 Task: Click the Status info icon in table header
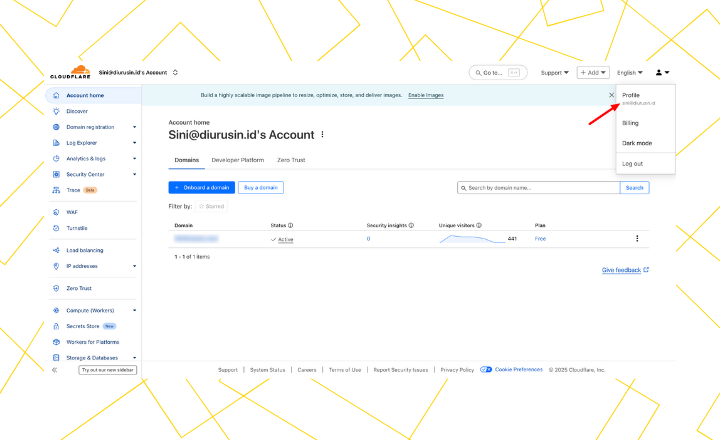click(290, 226)
